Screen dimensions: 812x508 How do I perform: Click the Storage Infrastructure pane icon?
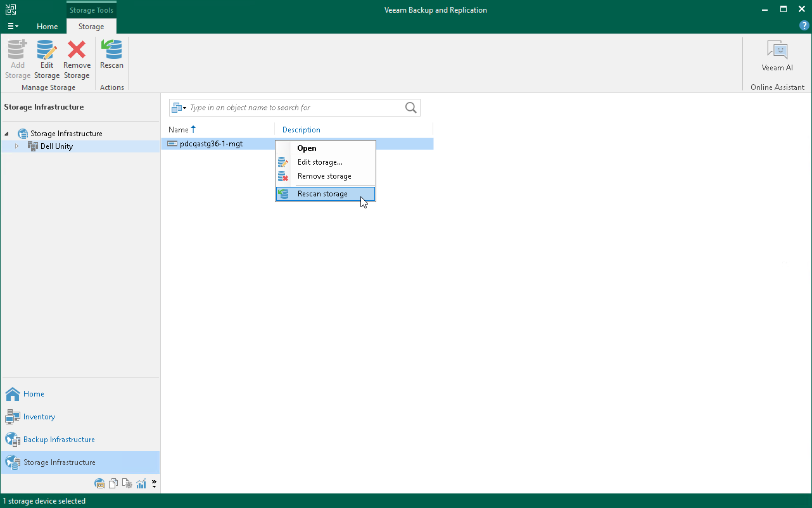(x=13, y=462)
